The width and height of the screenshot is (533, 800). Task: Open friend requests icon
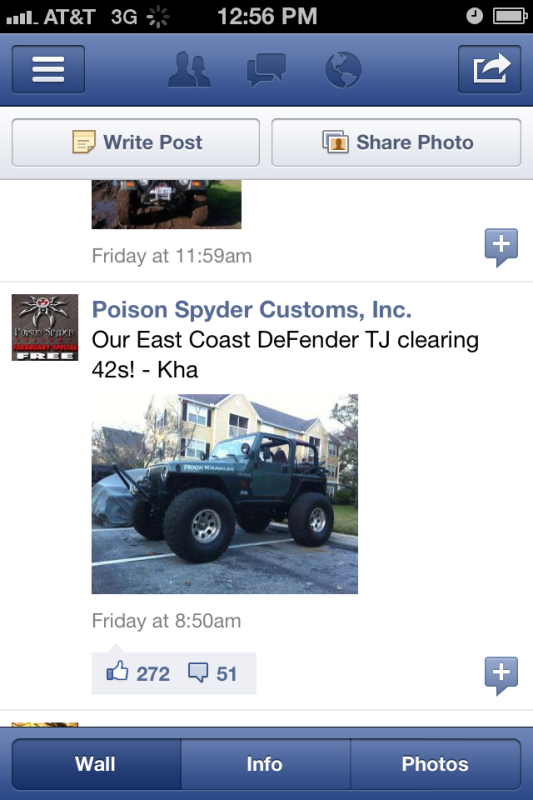pyautogui.click(x=189, y=69)
